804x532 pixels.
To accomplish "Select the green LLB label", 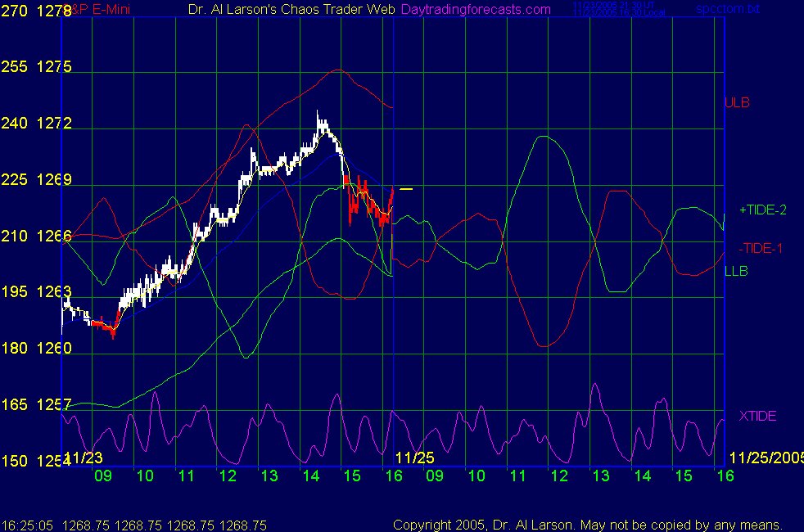I will [736, 271].
